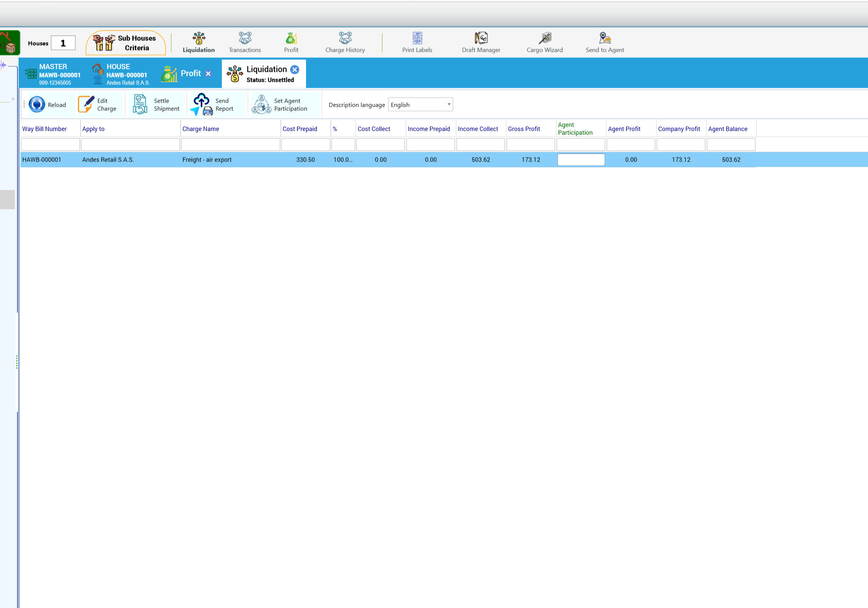Viewport: 868px width, 608px height.
Task: Close the Profit tab
Action: (208, 74)
